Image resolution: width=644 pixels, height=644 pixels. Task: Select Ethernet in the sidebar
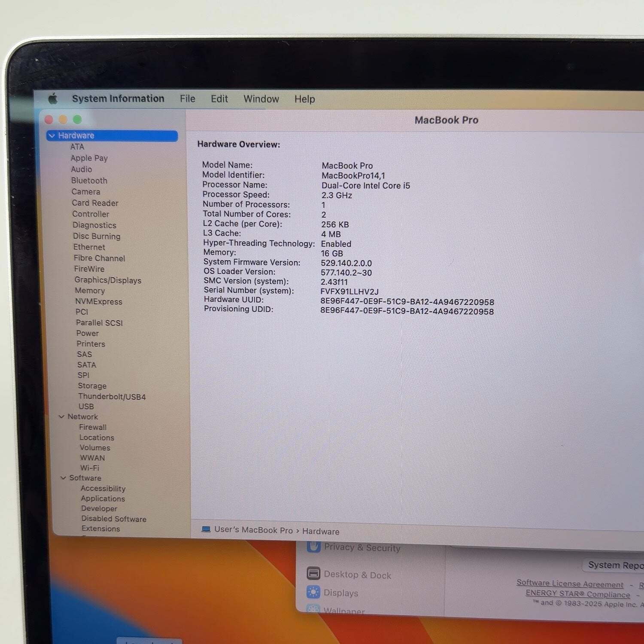tap(89, 247)
